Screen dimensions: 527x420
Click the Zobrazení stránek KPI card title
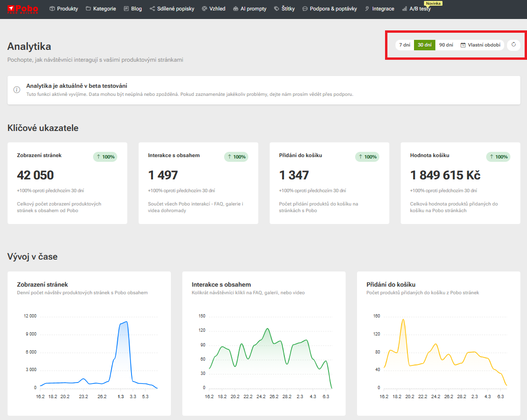39,155
